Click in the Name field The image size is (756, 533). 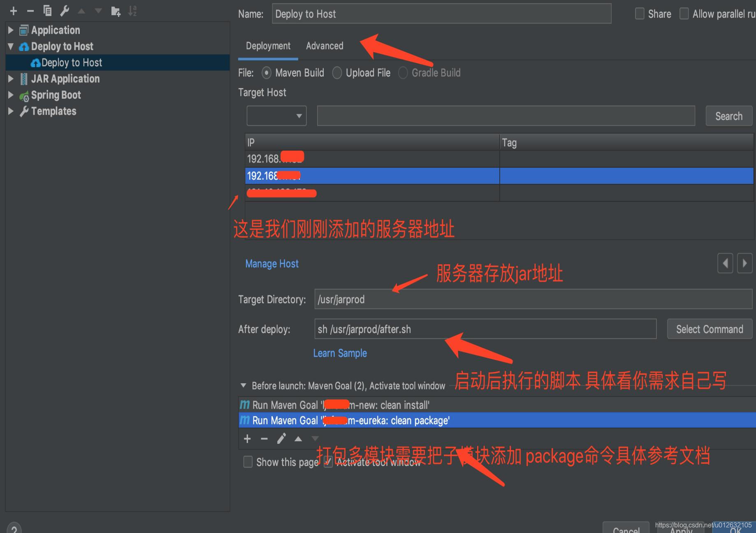click(x=442, y=14)
